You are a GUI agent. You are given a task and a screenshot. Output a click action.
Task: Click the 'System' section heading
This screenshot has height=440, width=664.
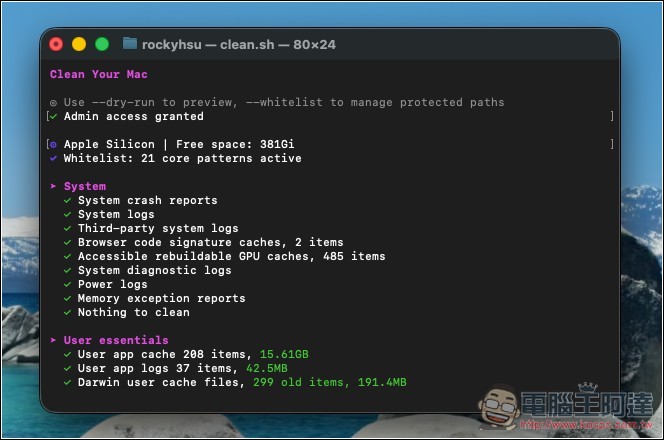tap(85, 186)
